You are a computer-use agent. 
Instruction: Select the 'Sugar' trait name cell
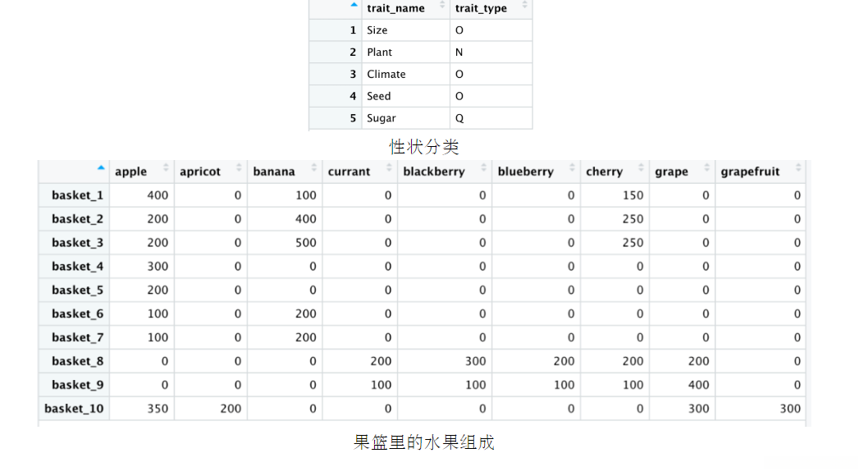pyautogui.click(x=406, y=118)
